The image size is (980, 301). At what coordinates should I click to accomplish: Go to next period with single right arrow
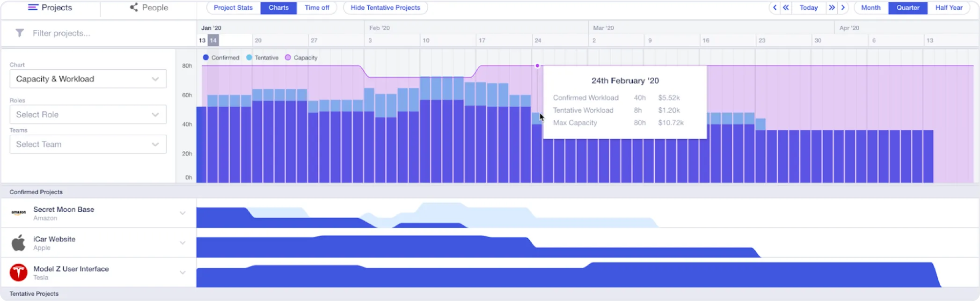click(x=843, y=7)
